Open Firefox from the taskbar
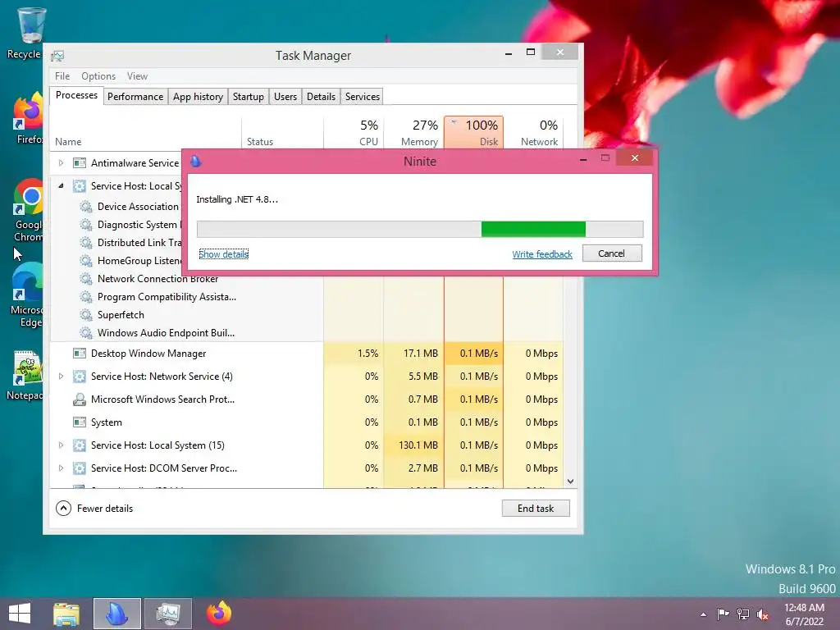The image size is (840, 630). [x=218, y=614]
